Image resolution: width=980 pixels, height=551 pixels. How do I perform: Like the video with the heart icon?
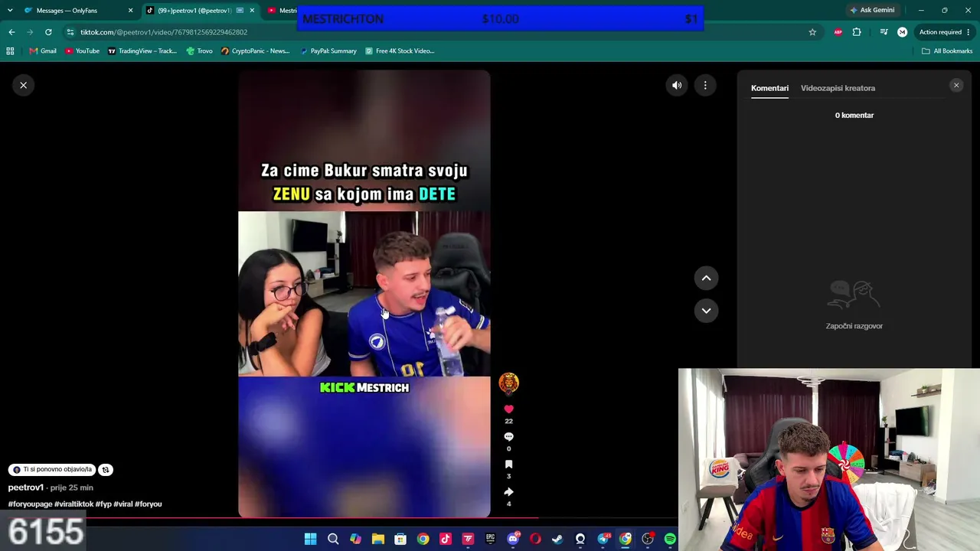508,409
